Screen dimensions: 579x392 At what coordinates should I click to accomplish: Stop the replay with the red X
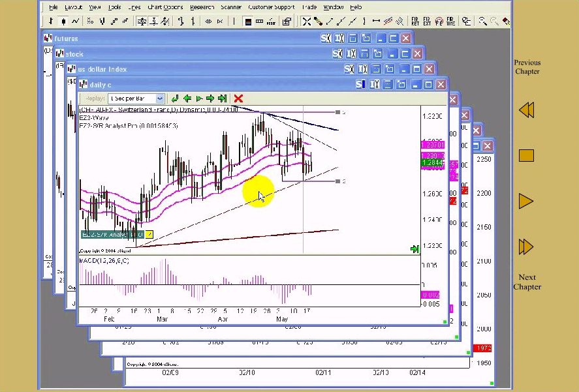tap(238, 98)
